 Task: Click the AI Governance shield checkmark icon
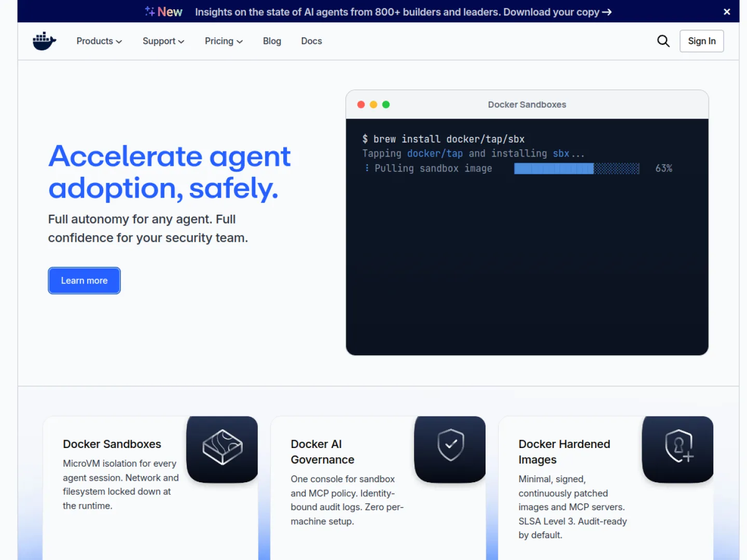pyautogui.click(x=450, y=445)
